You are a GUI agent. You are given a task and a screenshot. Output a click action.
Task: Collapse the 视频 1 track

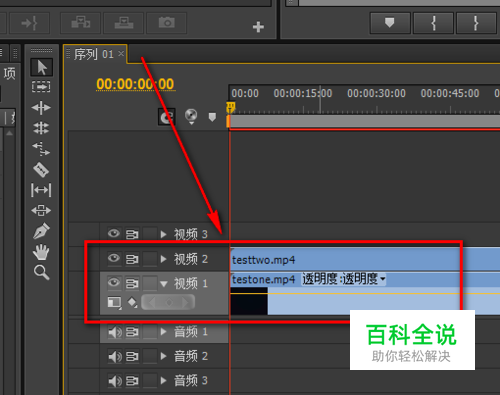(164, 284)
